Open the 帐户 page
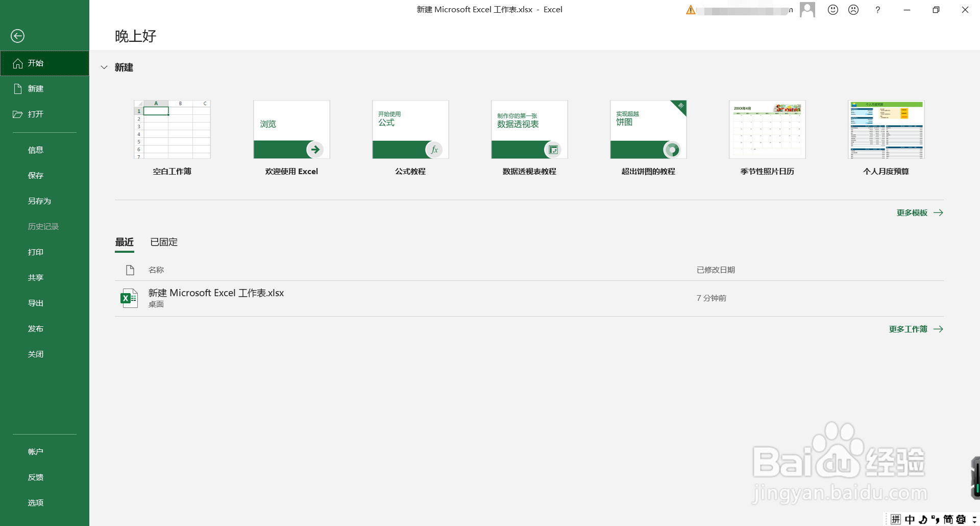The width and height of the screenshot is (980, 526). tap(44, 452)
